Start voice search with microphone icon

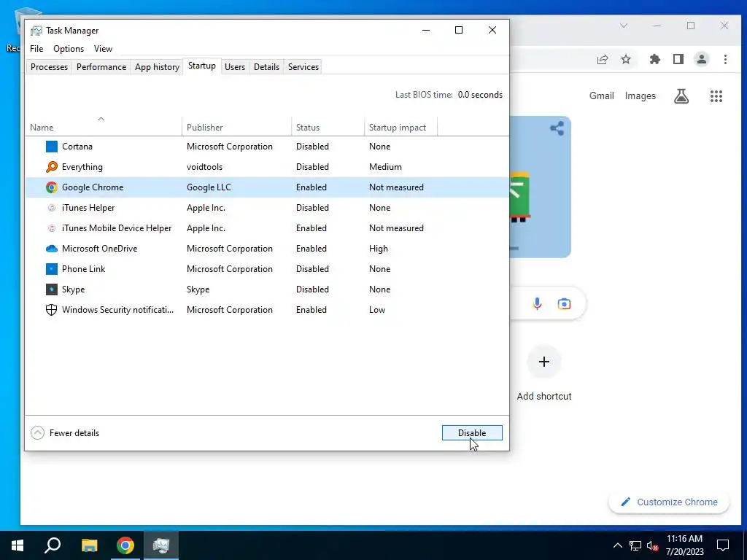tap(538, 304)
